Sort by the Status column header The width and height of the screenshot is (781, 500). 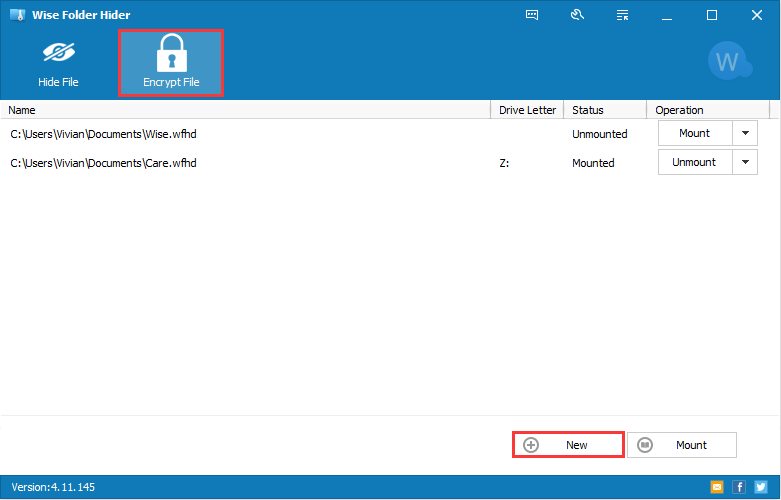[x=605, y=110]
